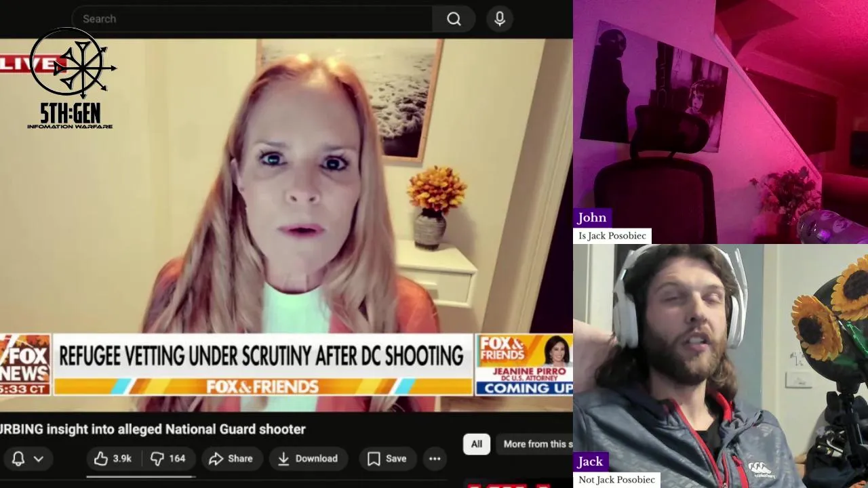This screenshot has width=868, height=488.
Task: Save the video to a playlist
Action: (387, 459)
